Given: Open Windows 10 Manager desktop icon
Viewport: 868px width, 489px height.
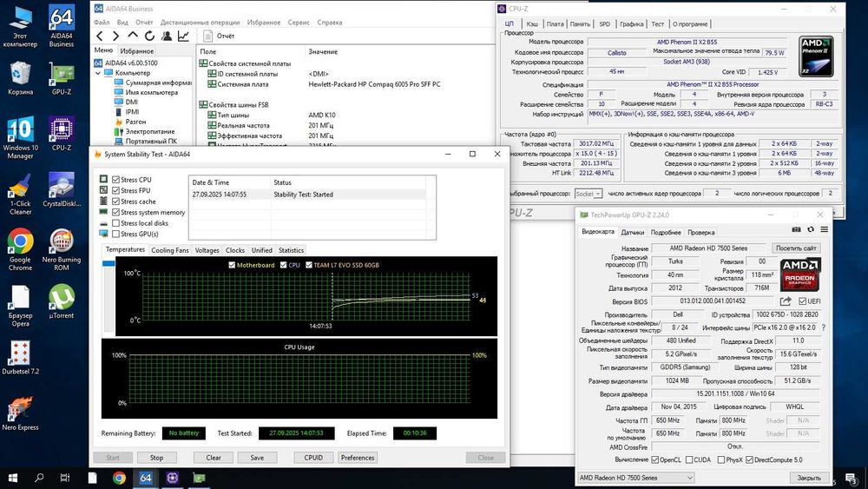Looking at the screenshot, I should 21,138.
